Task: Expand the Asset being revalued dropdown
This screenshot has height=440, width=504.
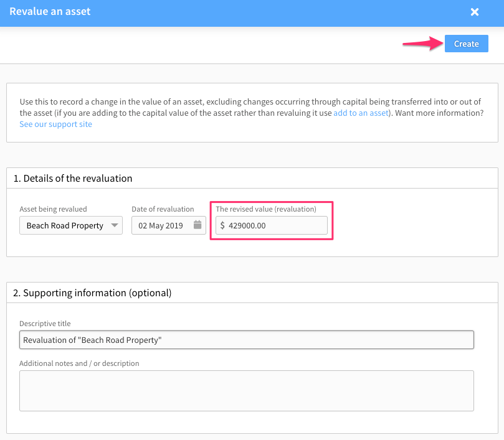Action: [71, 225]
